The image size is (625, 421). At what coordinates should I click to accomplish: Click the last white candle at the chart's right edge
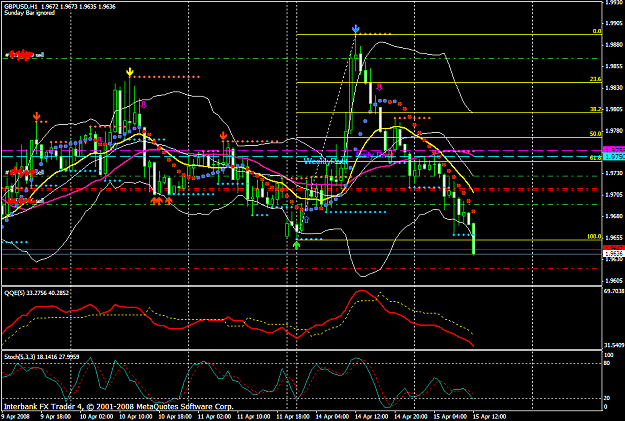474,238
